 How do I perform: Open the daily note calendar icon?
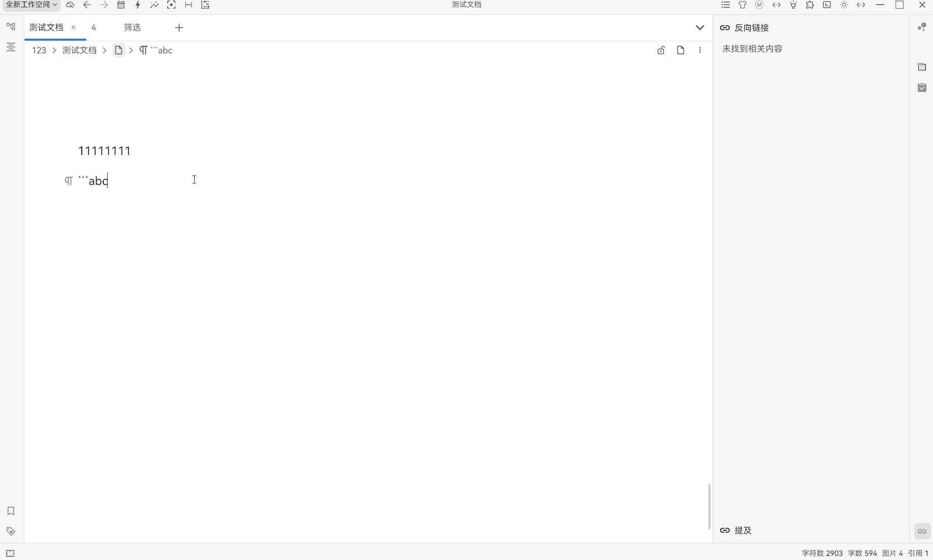click(x=121, y=5)
